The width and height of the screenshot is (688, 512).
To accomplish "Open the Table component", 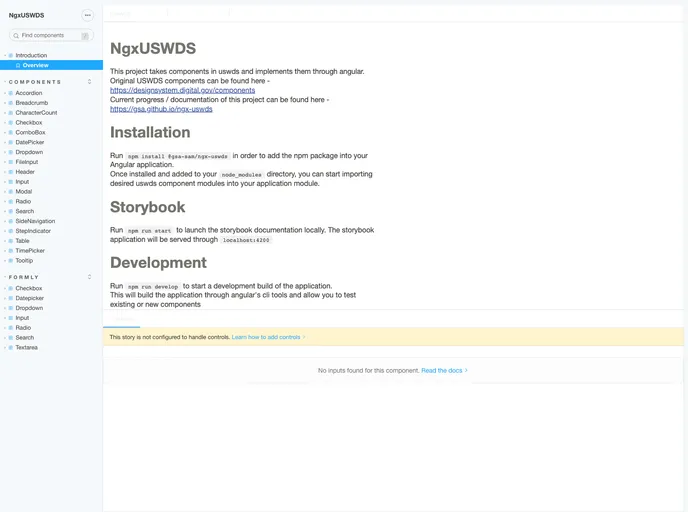I will pyautogui.click(x=22, y=241).
